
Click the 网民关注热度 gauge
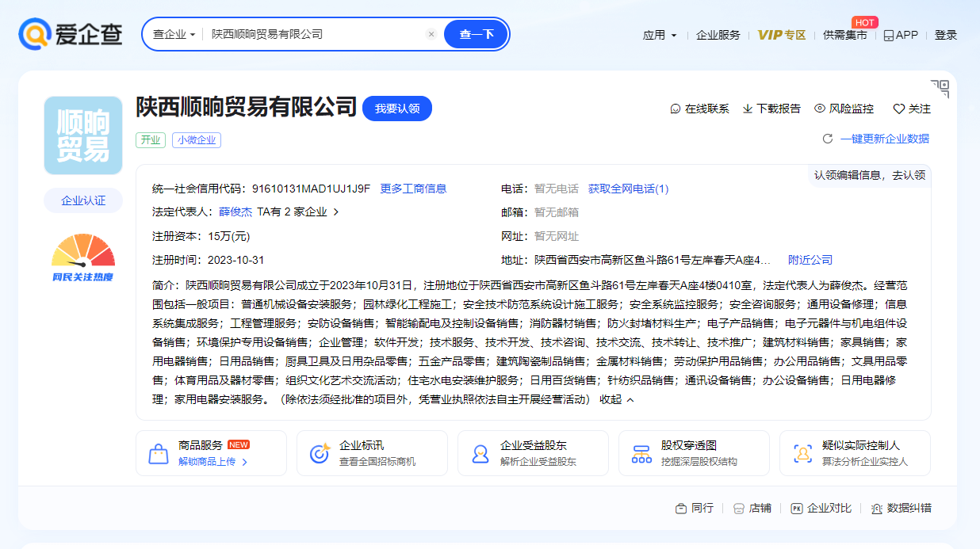click(83, 257)
